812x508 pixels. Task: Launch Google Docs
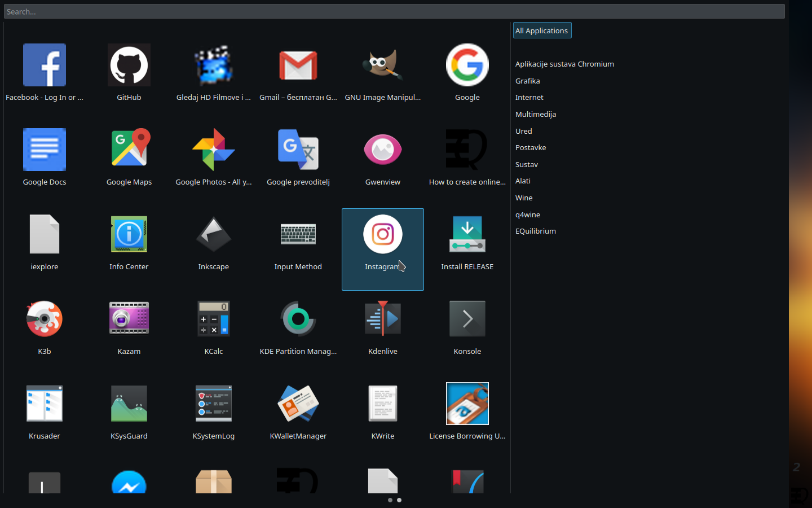point(45,150)
